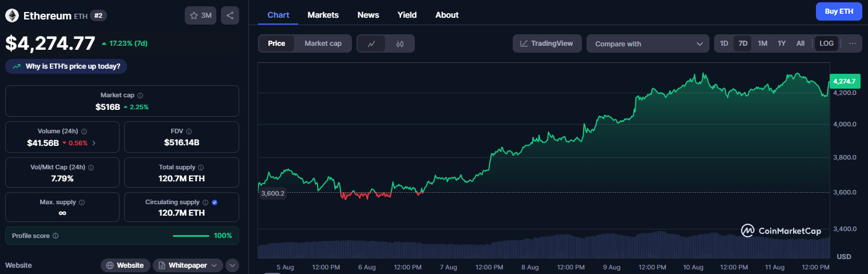Switch to line chart icon
Screen dimensions: 868x274
pos(371,43)
